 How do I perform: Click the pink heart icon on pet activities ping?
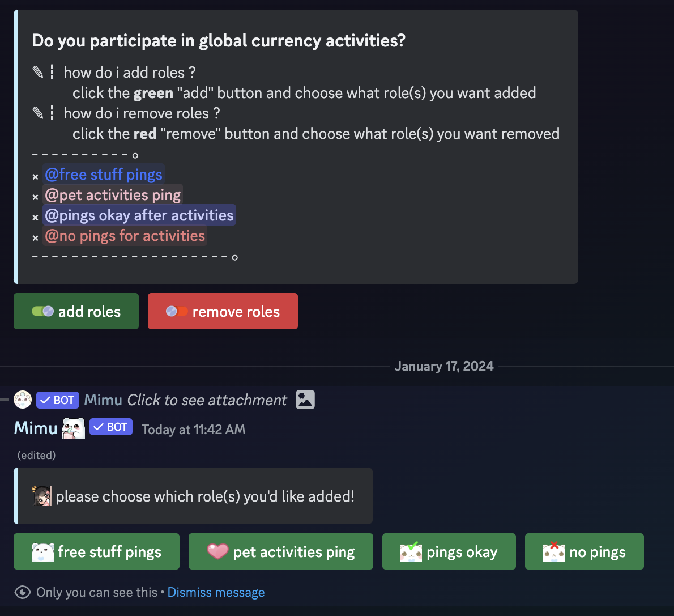pos(217,551)
